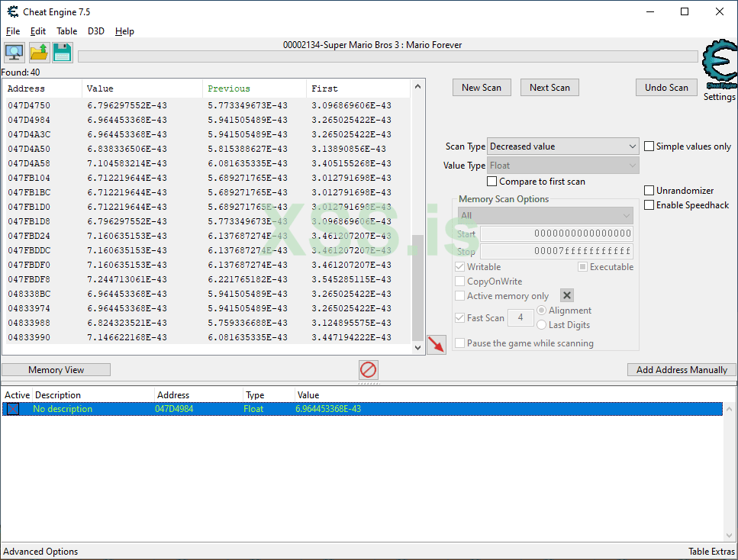Select result row 048338BC
This screenshot has height=560, width=738.
point(207,294)
